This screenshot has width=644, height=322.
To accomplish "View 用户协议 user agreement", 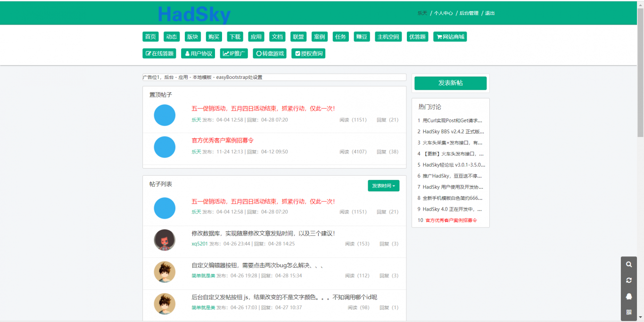I will (198, 53).
